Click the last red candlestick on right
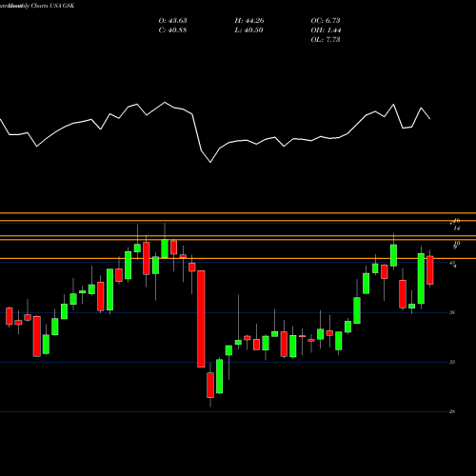The width and height of the screenshot is (476, 476). pos(430,270)
